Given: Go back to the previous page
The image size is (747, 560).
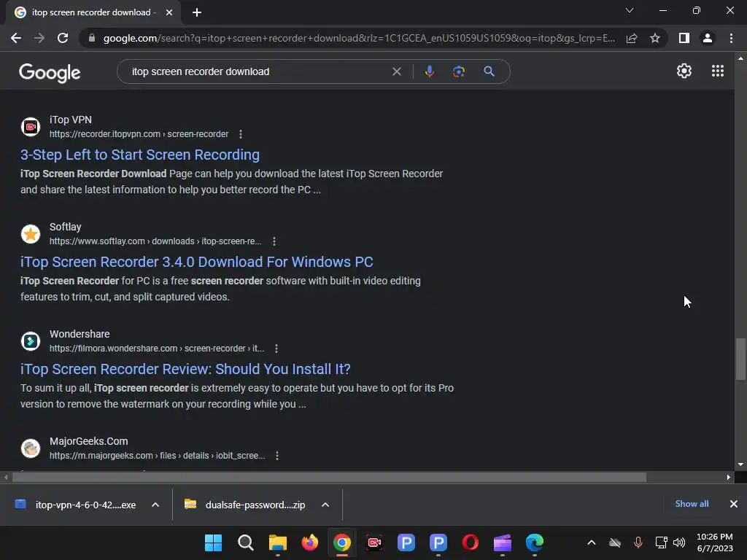Looking at the screenshot, I should [16, 38].
